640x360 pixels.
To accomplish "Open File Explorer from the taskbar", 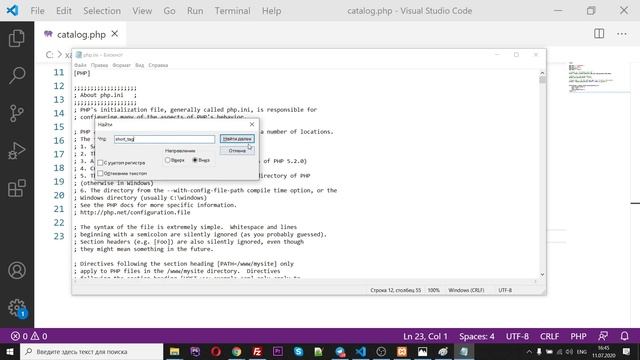I will pyautogui.click(x=175, y=351).
